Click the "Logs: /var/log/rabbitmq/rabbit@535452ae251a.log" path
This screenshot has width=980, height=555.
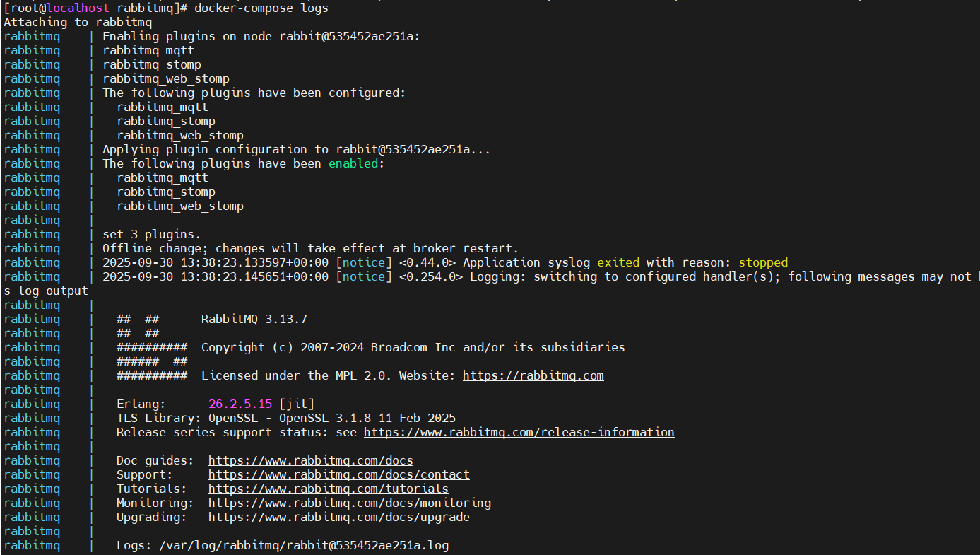tap(282, 545)
